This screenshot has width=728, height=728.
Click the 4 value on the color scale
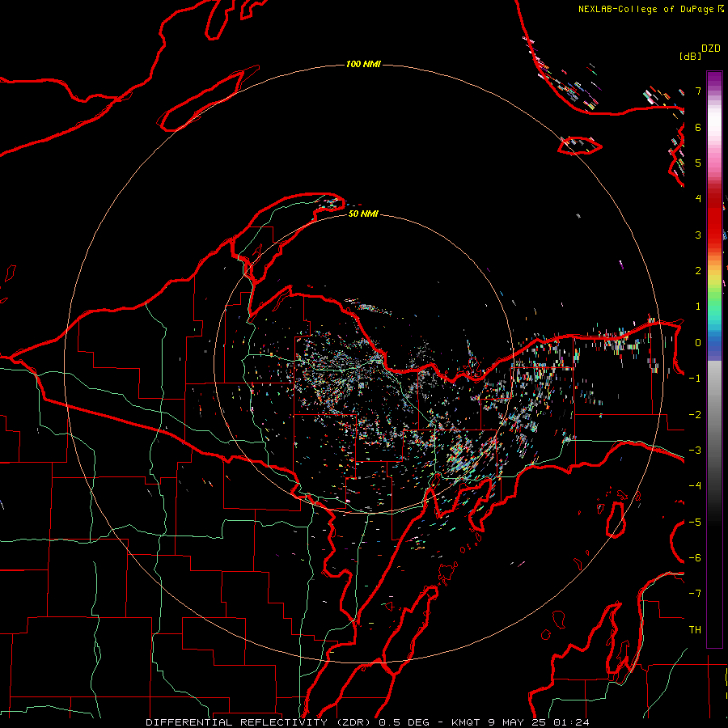[x=698, y=199]
